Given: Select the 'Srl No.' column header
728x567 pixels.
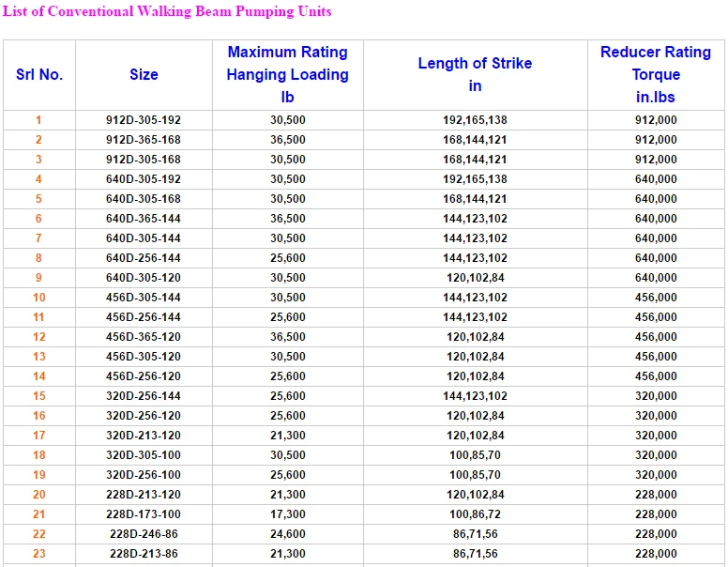Looking at the screenshot, I should (39, 75).
